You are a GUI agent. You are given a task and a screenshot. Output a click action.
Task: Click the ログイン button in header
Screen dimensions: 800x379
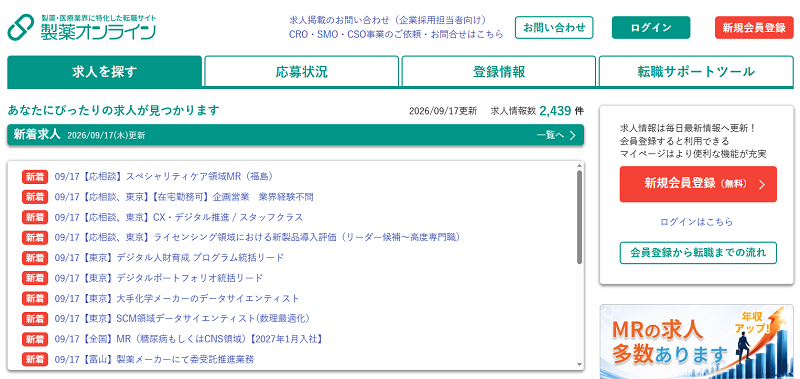click(x=651, y=28)
